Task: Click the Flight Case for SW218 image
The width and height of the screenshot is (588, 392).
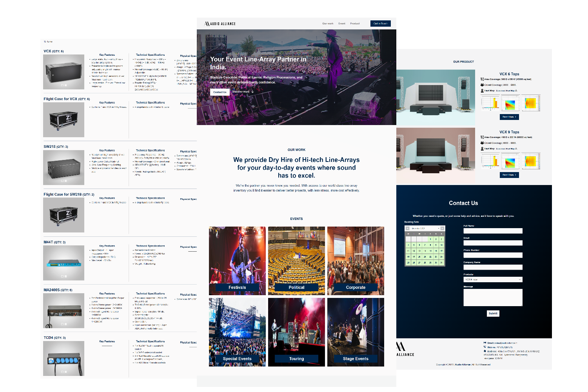Action: (x=64, y=215)
